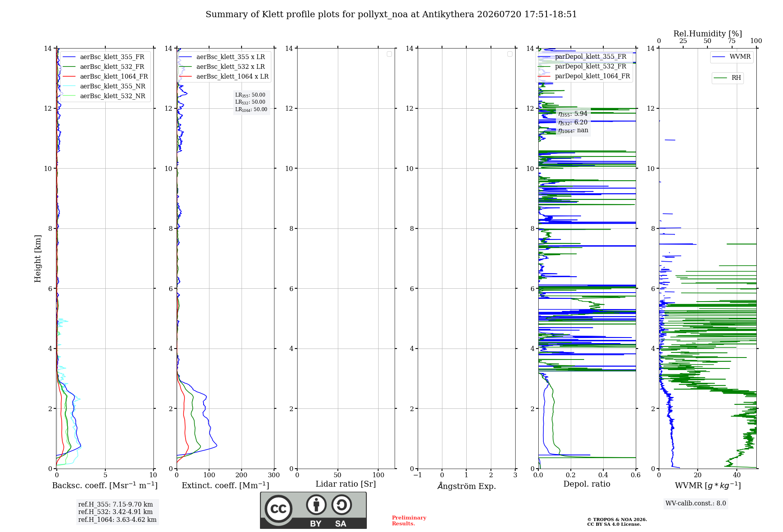Image resolution: width=783 pixels, height=532 pixels.
Task: Select the aerBsc_klett_355_FR legend entry
Action: click(103, 57)
